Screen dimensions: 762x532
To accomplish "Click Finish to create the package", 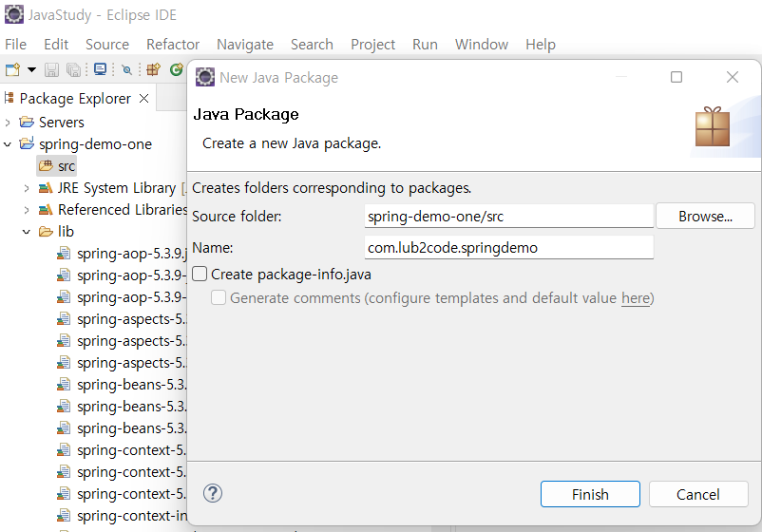I will pos(590,494).
